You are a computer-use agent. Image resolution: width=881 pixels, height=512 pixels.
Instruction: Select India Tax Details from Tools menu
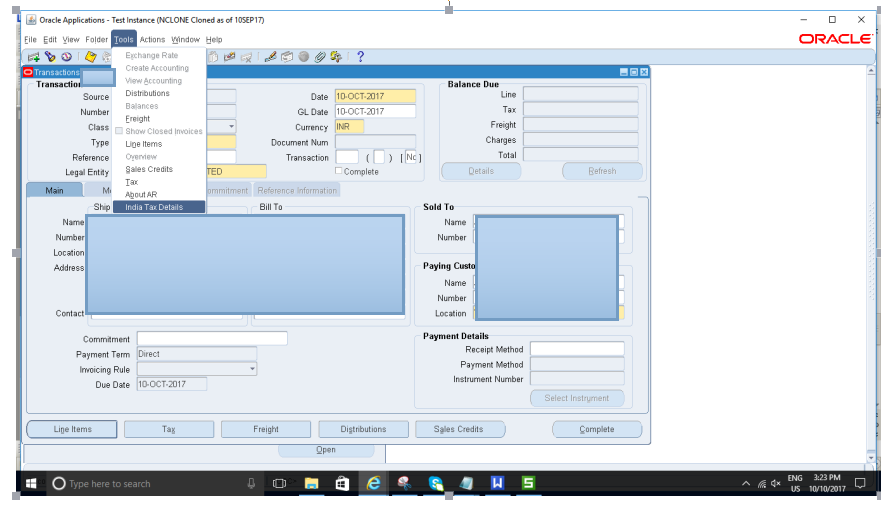point(159,207)
